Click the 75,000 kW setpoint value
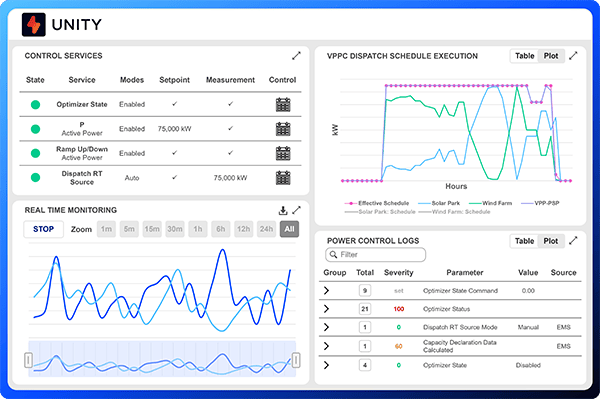This screenshot has width=600, height=399. coord(174,129)
